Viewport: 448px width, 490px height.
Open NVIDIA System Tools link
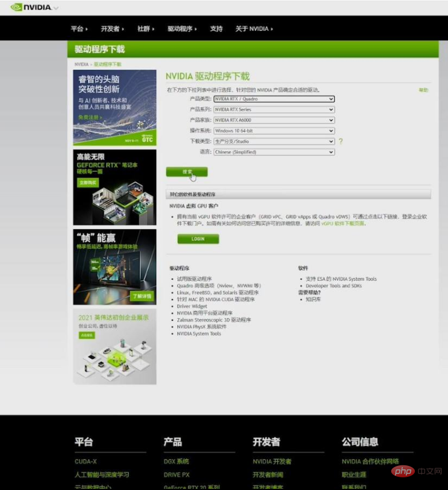pyautogui.click(x=199, y=334)
